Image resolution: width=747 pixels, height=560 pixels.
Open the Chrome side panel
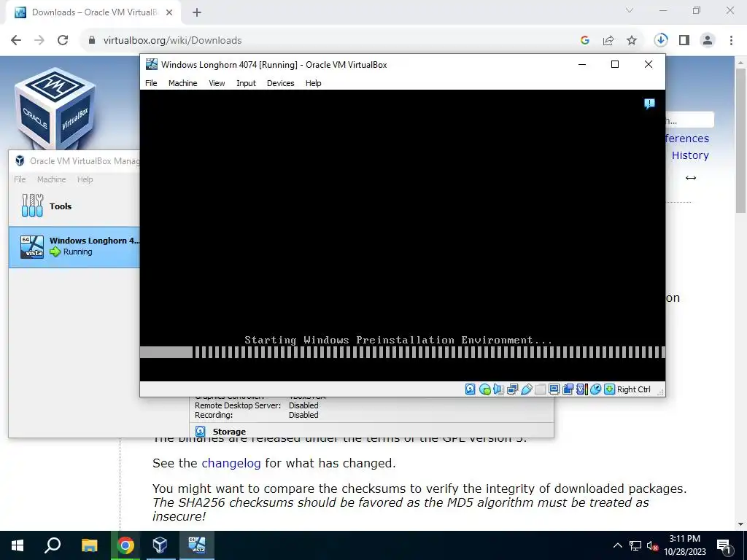coord(684,41)
